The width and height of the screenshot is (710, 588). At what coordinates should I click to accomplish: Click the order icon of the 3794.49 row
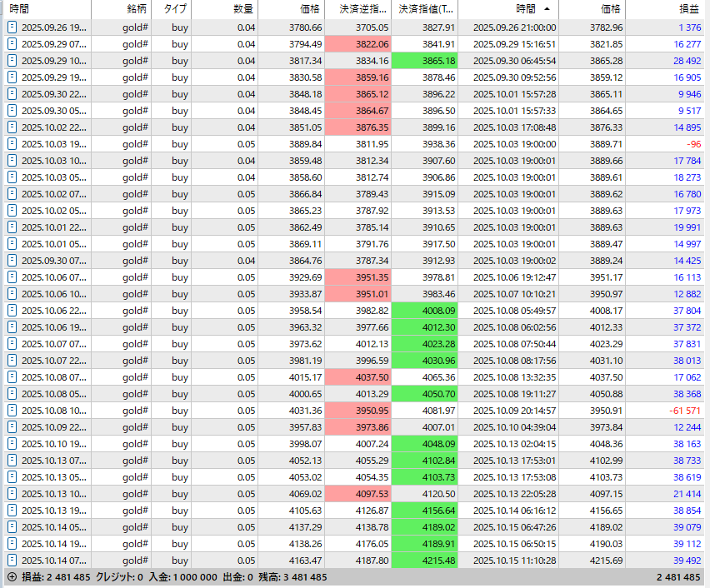[12, 44]
